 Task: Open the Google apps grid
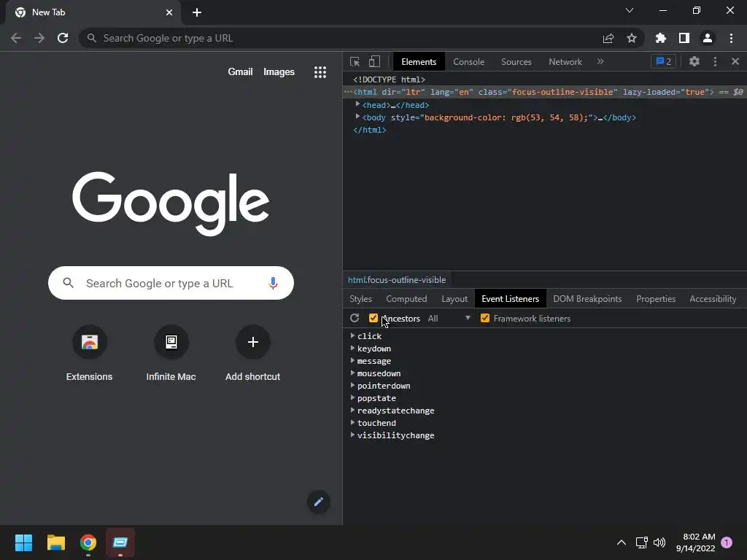click(x=320, y=72)
